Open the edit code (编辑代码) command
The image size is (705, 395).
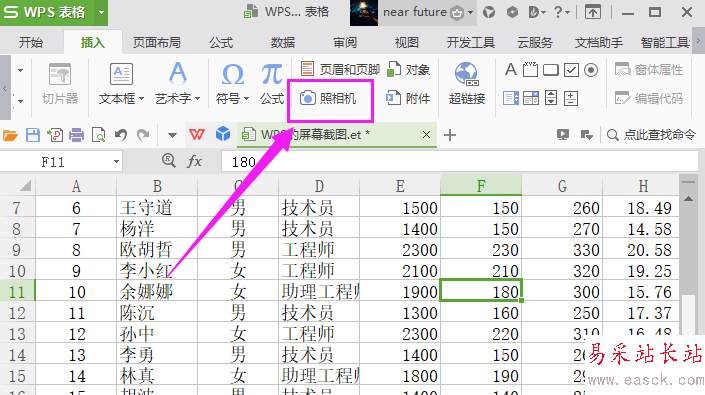(649, 98)
